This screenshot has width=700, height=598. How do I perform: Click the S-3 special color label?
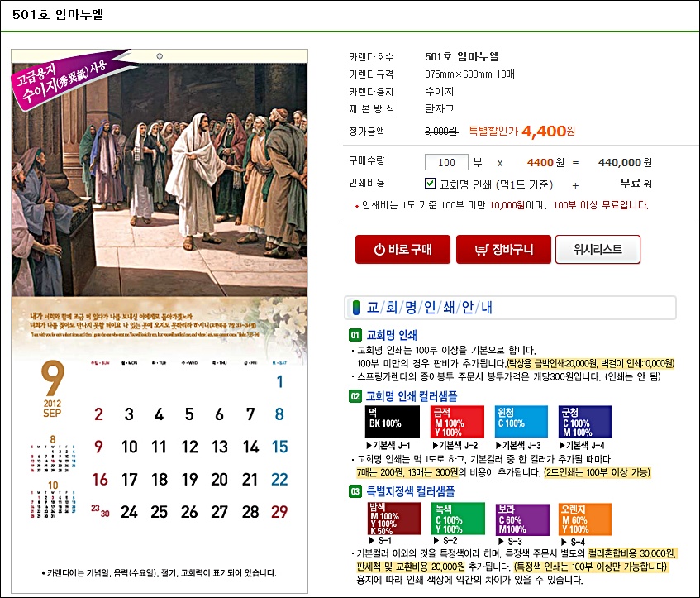pyautogui.click(x=510, y=541)
